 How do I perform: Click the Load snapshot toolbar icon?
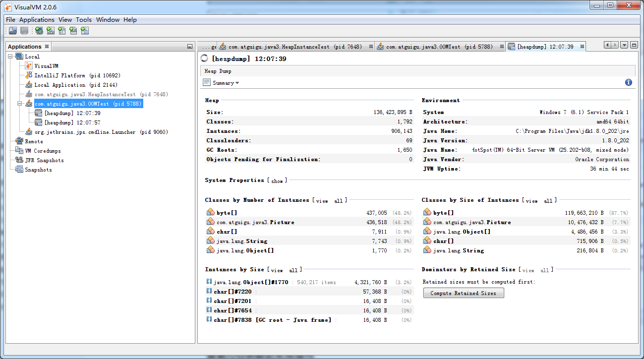click(x=13, y=31)
